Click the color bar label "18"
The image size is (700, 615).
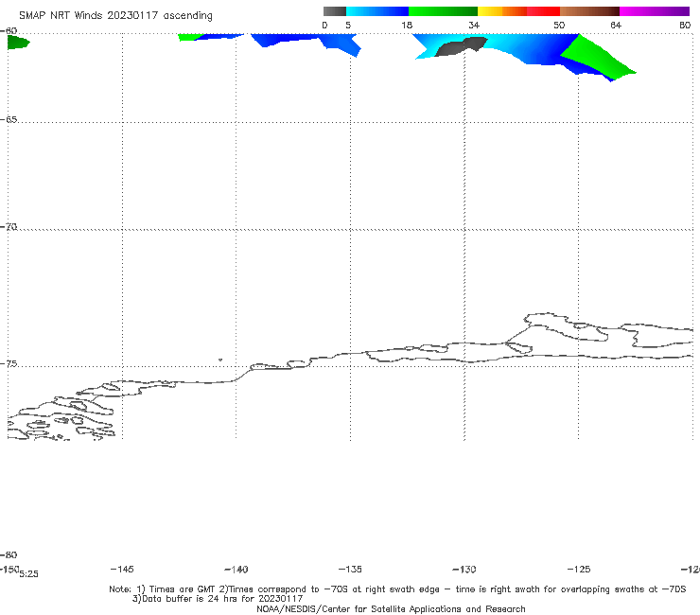pyautogui.click(x=407, y=25)
